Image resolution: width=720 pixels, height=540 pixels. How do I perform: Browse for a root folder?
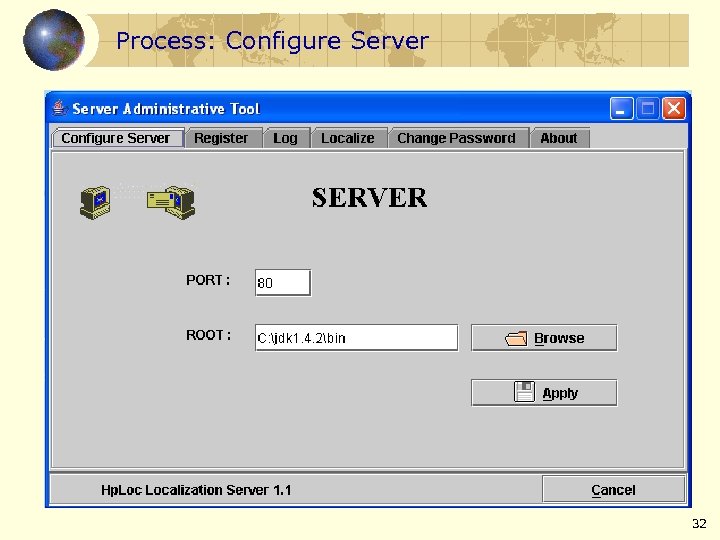(544, 338)
